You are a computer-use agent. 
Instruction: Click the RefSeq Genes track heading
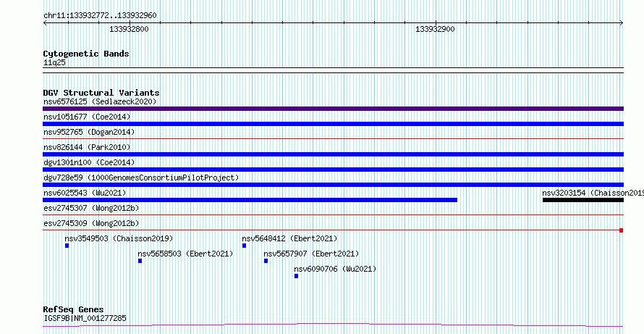[74, 310]
